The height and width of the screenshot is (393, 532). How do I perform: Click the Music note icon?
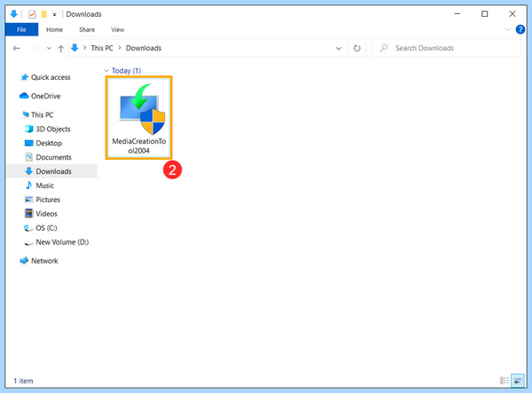(x=29, y=185)
